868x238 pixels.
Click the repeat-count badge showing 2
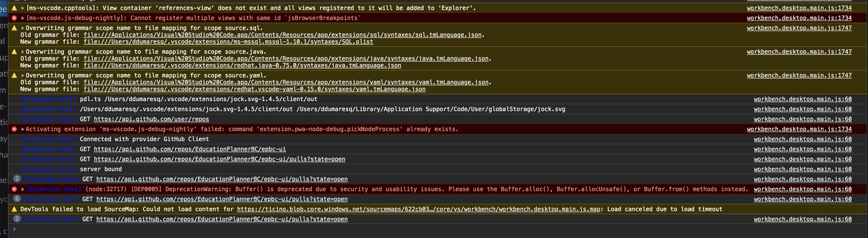(x=17, y=179)
